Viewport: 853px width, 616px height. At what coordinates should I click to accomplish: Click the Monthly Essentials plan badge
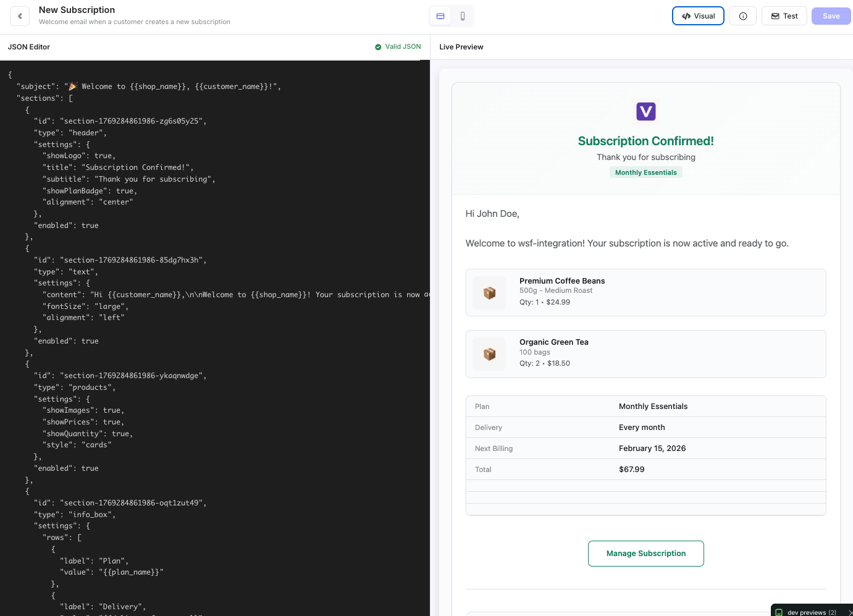646,172
